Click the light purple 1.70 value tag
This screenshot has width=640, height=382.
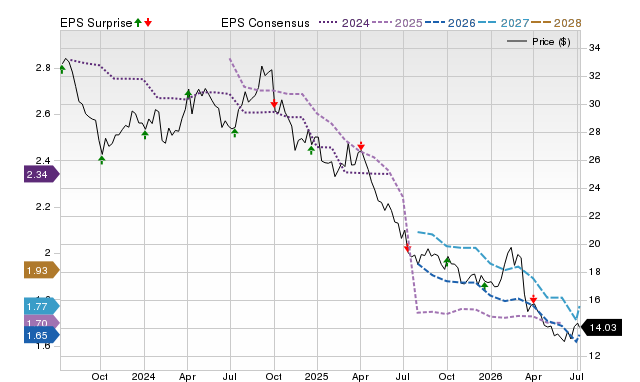click(42, 322)
